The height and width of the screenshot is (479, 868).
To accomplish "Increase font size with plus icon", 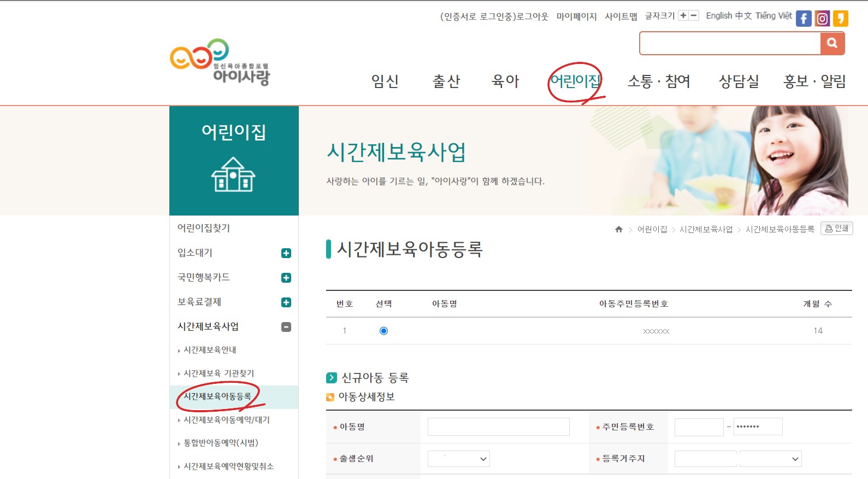I will click(x=683, y=15).
